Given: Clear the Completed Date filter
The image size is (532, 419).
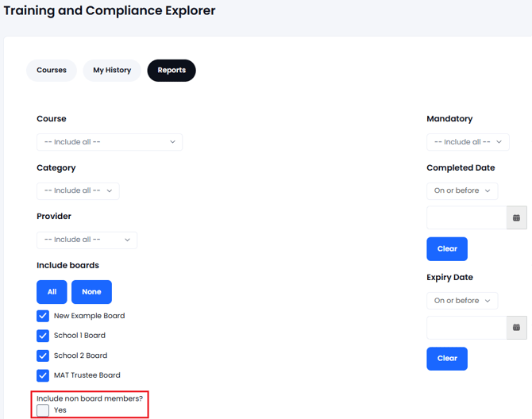Looking at the screenshot, I should [447, 249].
